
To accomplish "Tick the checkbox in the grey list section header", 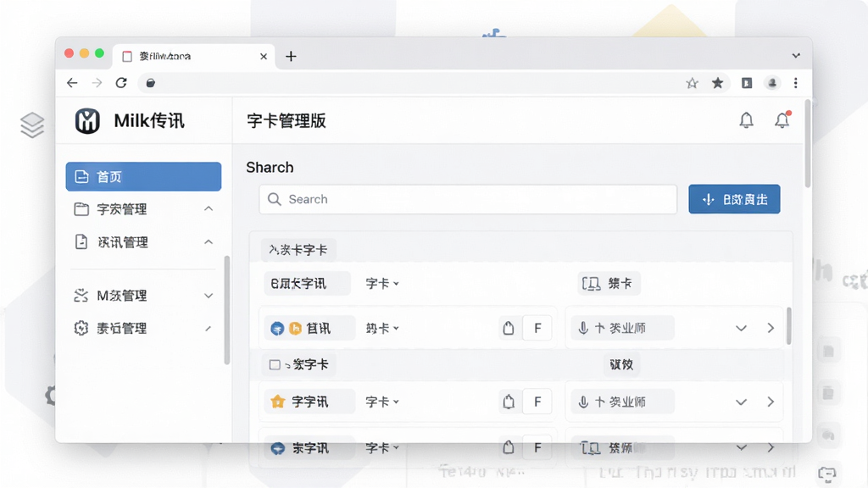I will [x=275, y=364].
